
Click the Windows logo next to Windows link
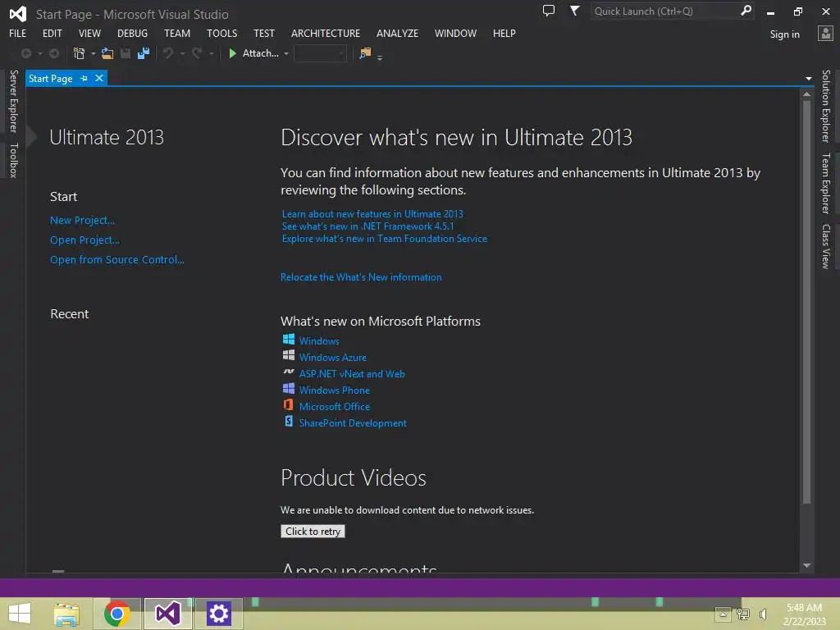pos(289,339)
